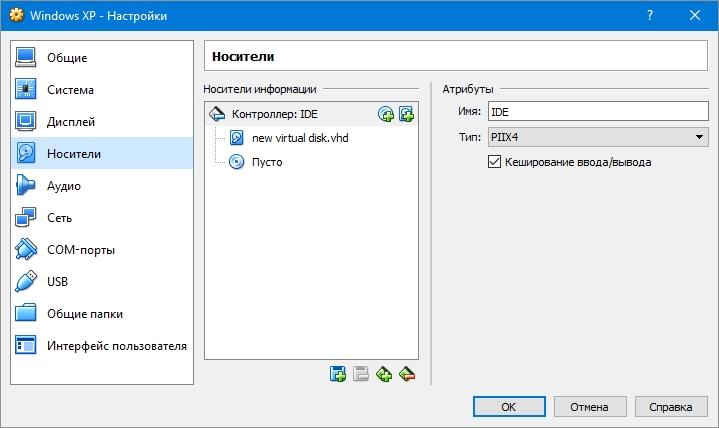Open the Система settings section
The height and width of the screenshot is (428, 719).
click(x=102, y=89)
